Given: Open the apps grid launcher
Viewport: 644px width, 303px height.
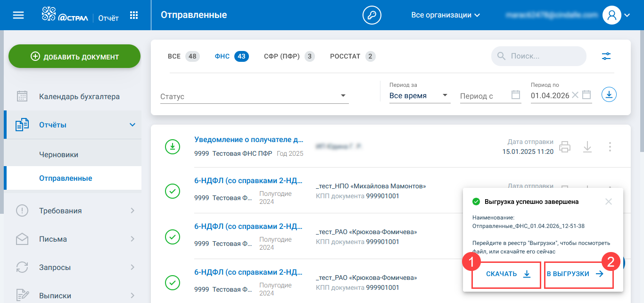Looking at the screenshot, I should (x=134, y=15).
